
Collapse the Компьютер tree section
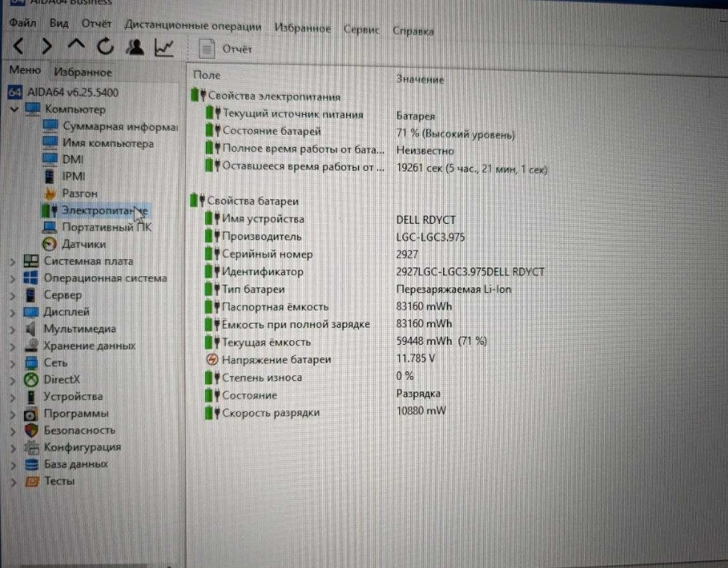coord(14,109)
